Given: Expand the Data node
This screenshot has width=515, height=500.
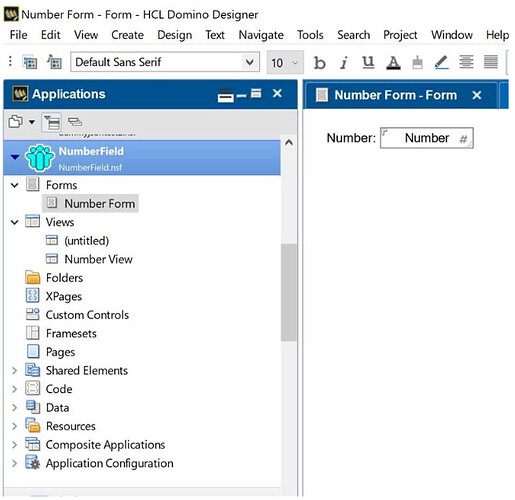Looking at the screenshot, I should click(x=14, y=407).
